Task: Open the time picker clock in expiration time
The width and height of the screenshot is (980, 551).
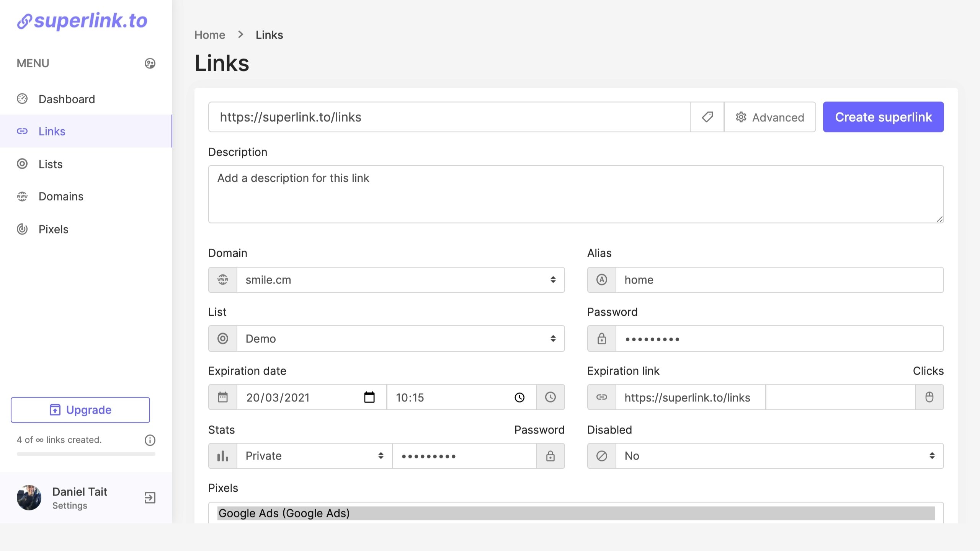Action: 519,397
